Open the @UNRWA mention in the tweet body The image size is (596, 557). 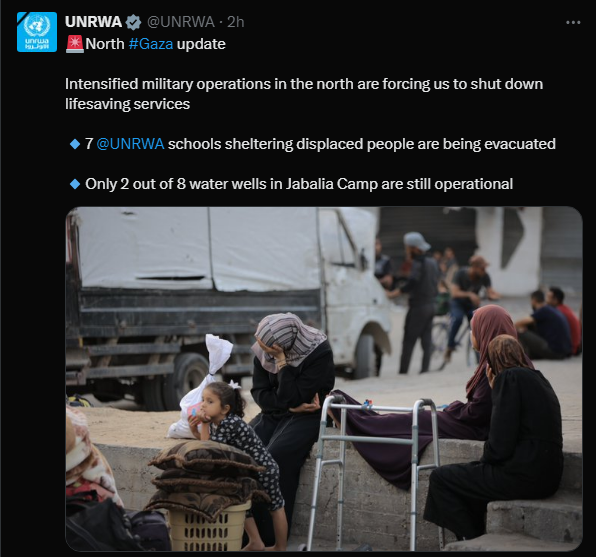130,144
